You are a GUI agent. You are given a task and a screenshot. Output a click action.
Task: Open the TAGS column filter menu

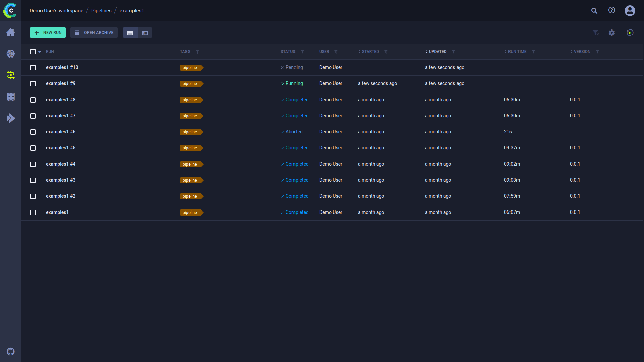(198, 52)
